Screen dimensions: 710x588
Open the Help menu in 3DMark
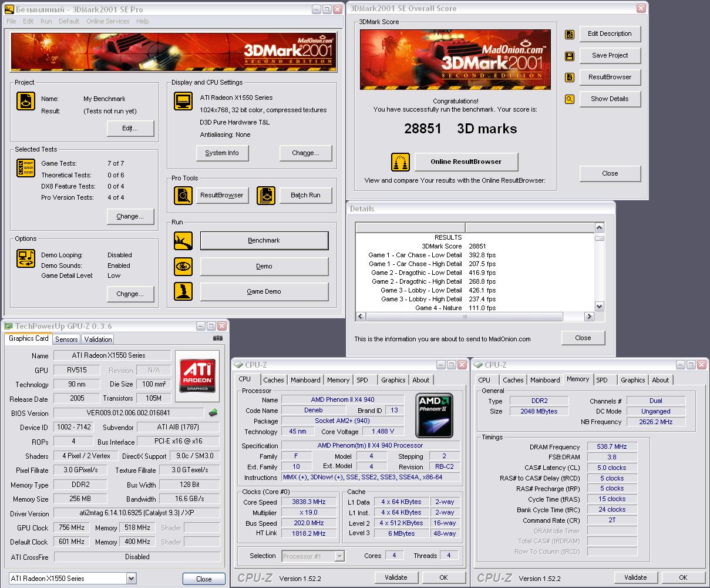[143, 21]
